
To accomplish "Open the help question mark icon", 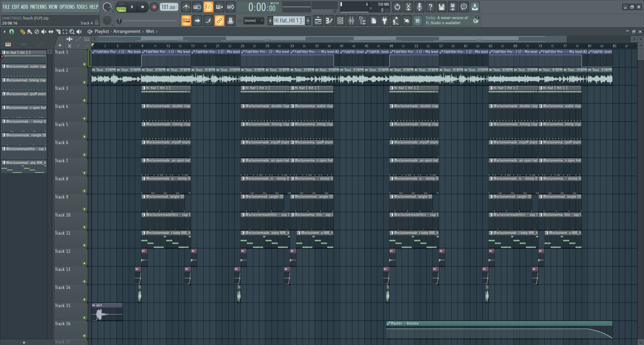I will [431, 7].
